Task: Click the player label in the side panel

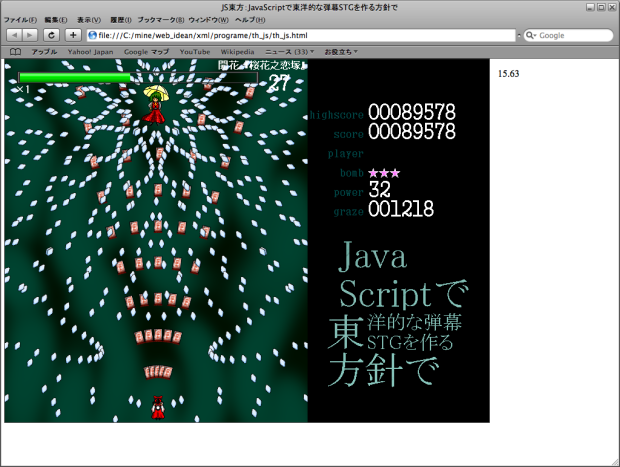Action: pyautogui.click(x=346, y=154)
